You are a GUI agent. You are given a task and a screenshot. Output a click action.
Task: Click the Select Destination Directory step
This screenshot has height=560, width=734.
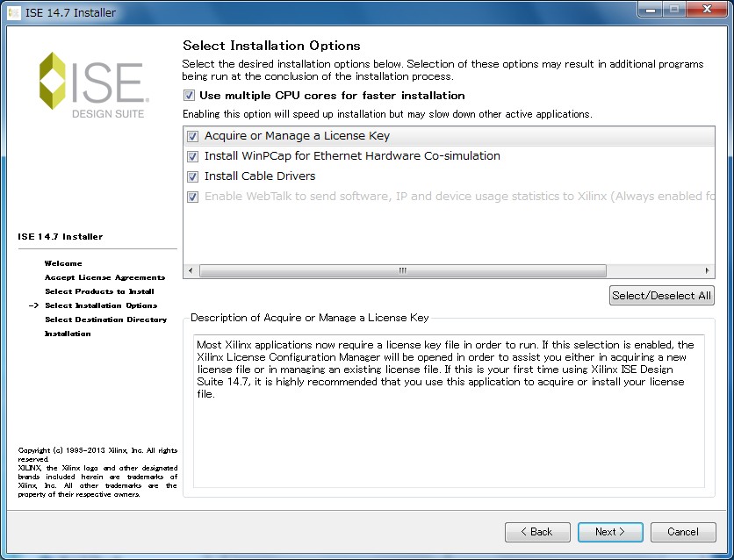pos(105,319)
